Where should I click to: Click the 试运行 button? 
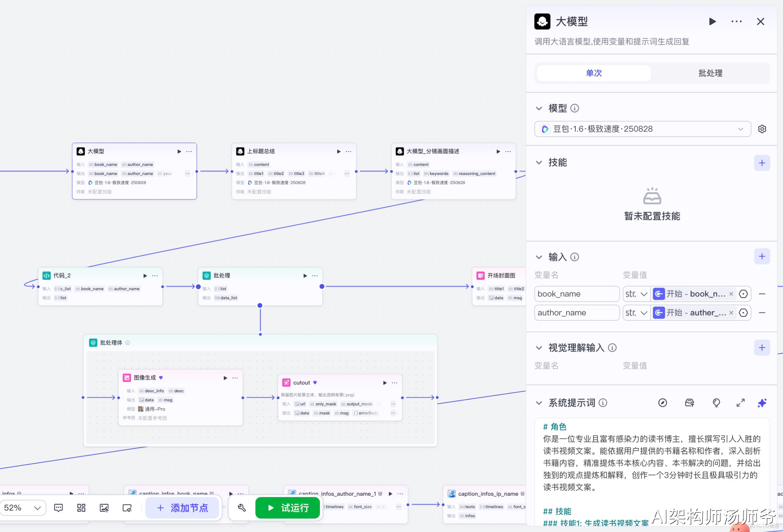tap(288, 508)
